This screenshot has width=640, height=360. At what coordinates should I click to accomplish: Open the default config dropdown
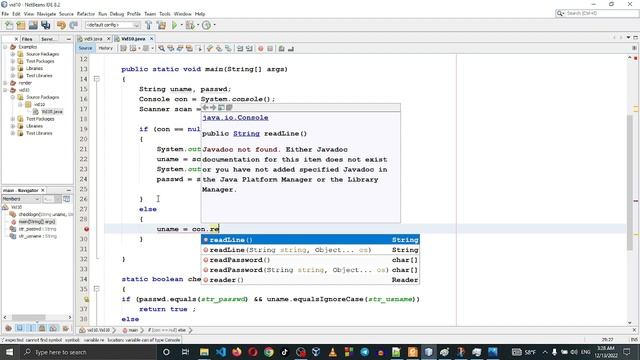click(113, 25)
